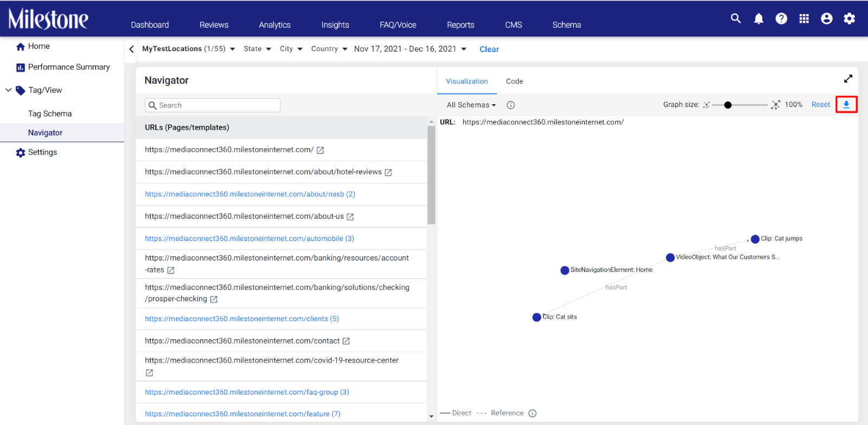
Task: Open the Insights menu
Action: [x=335, y=25]
